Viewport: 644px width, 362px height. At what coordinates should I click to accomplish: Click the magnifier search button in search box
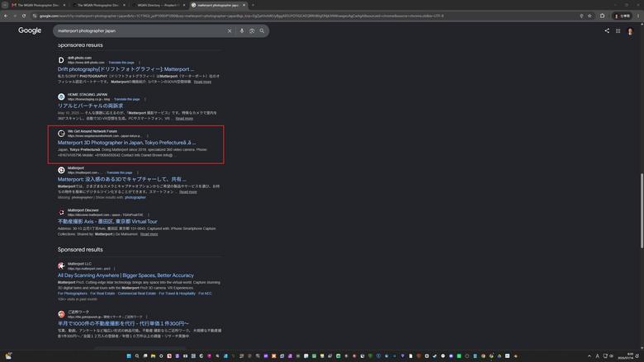(x=262, y=31)
